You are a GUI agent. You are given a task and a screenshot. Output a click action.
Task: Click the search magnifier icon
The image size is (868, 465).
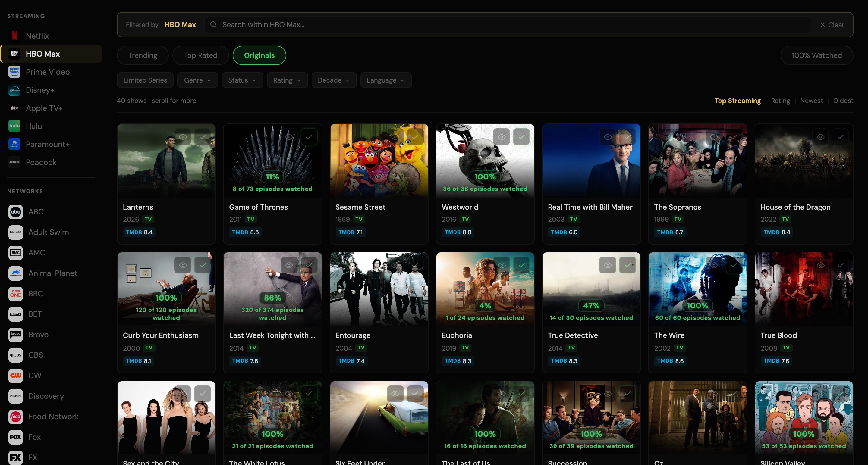coord(213,25)
